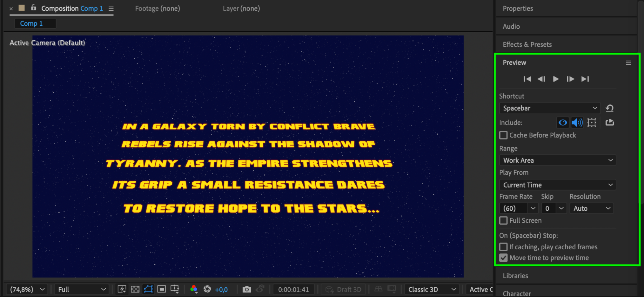This screenshot has width=644, height=297.
Task: Enable Full Screen preview checkbox
Action: 503,221
